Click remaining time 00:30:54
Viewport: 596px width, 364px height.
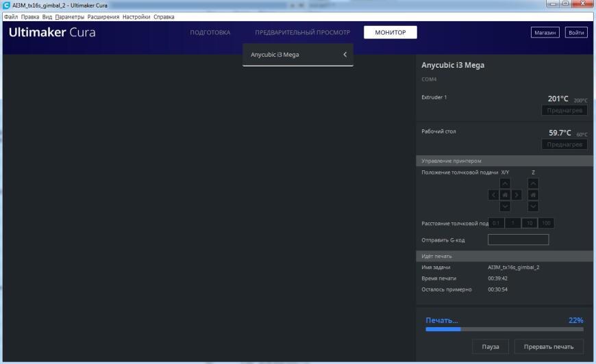point(497,289)
